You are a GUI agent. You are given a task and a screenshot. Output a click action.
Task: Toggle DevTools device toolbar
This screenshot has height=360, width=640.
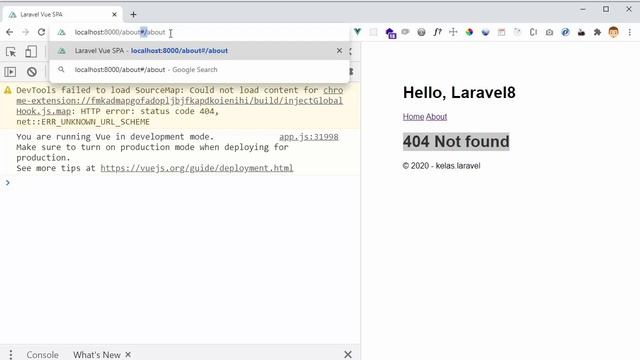31,52
